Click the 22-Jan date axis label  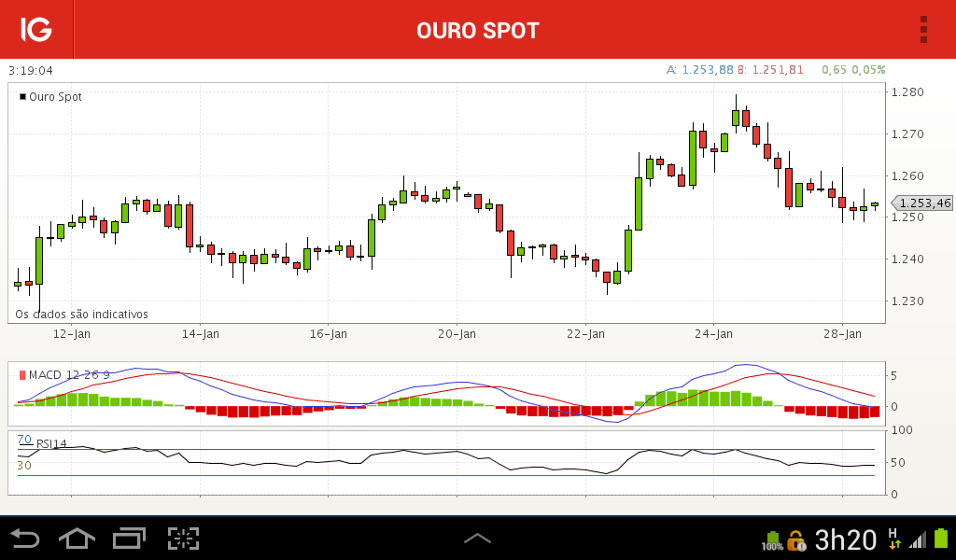[586, 334]
